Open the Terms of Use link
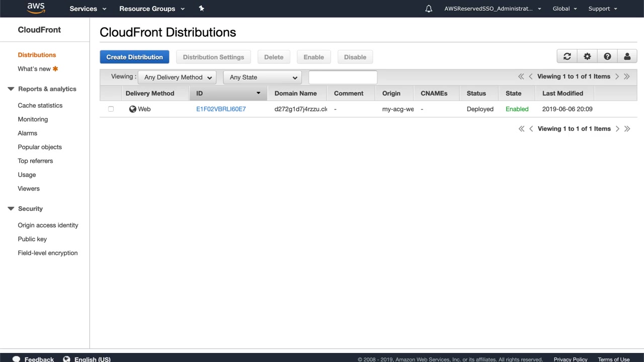This screenshot has height=362, width=644. pyautogui.click(x=614, y=359)
